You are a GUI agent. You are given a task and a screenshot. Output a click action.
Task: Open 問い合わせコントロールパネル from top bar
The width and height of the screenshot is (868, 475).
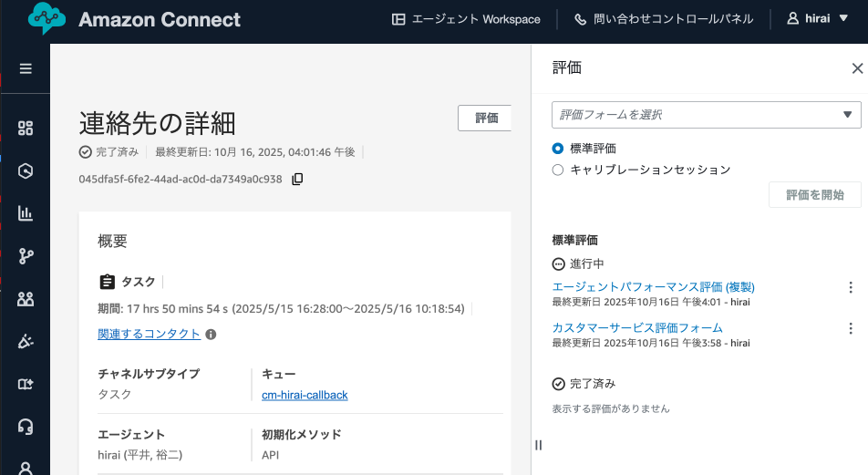tap(664, 19)
